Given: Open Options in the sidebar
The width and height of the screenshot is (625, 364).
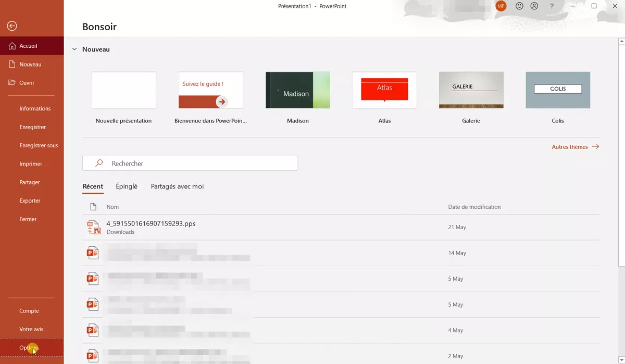Looking at the screenshot, I should click(x=32, y=347).
